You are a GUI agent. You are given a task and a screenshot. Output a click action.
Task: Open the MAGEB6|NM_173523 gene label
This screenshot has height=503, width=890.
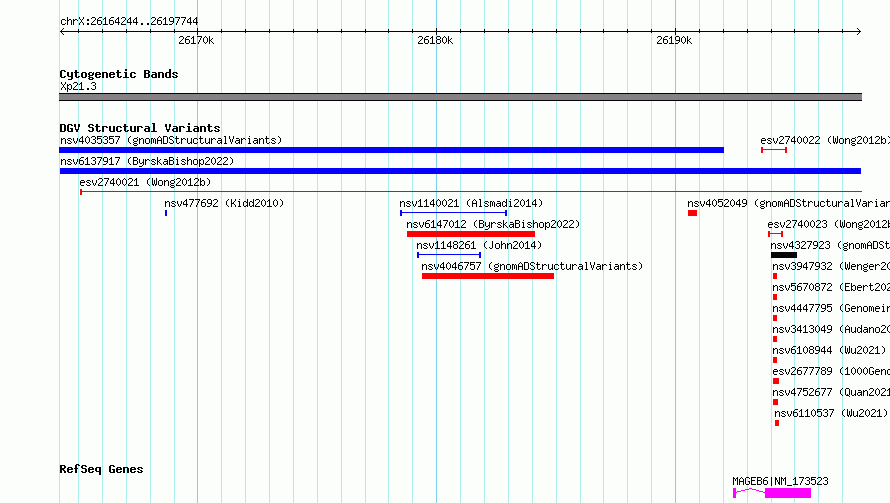[780, 481]
